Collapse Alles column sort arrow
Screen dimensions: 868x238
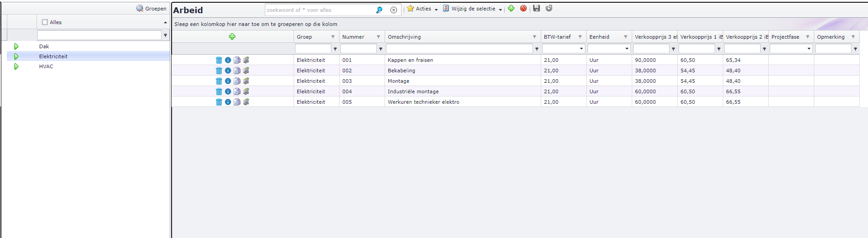(x=165, y=22)
